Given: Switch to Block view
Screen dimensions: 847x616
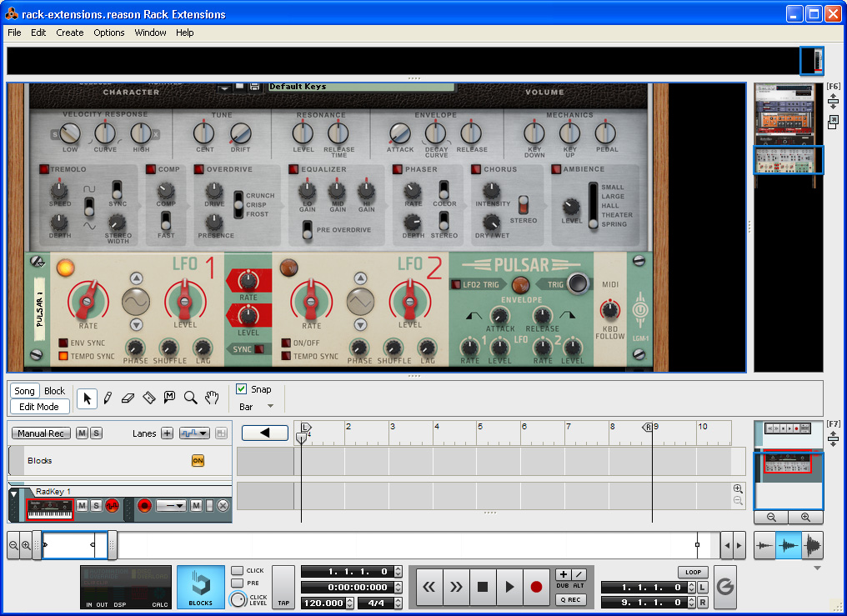Looking at the screenshot, I should point(54,391).
